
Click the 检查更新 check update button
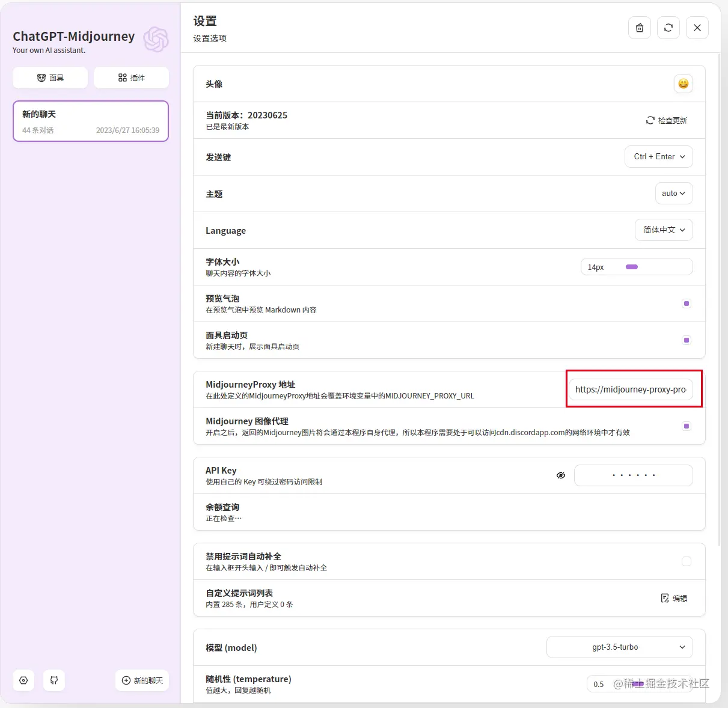point(666,120)
